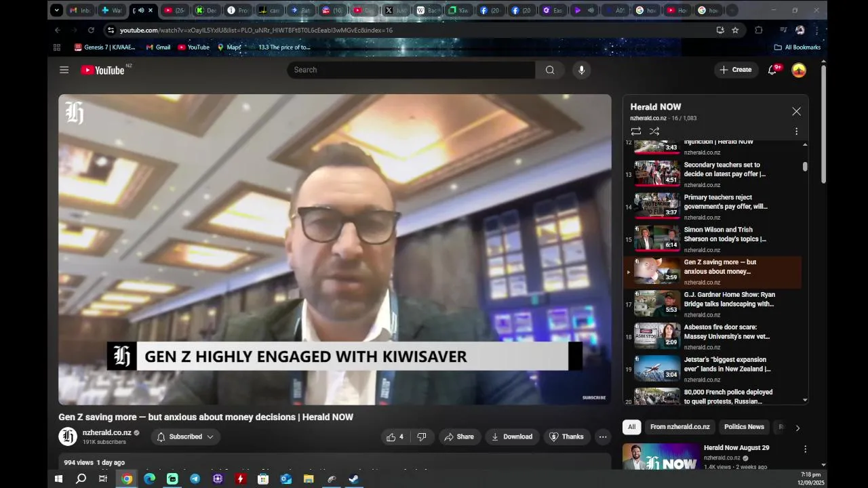Open Task View in taskbar
The image size is (868, 488).
tap(103, 479)
